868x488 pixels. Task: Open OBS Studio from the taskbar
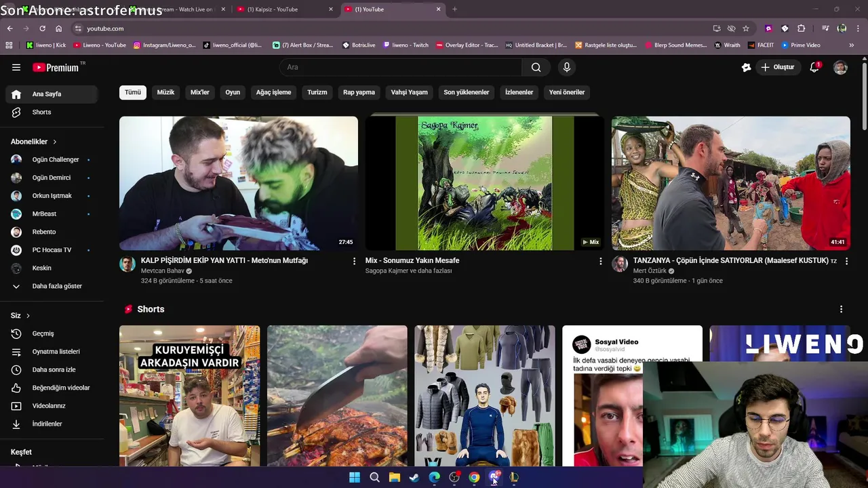click(454, 477)
